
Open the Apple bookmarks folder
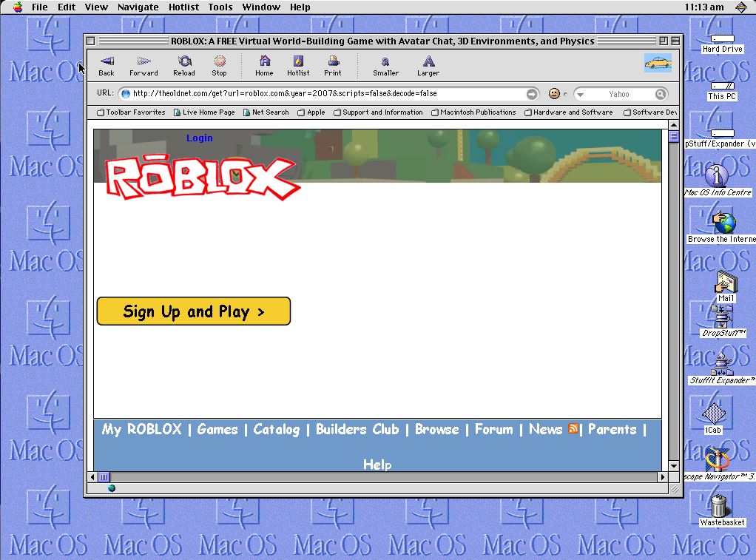coord(311,112)
